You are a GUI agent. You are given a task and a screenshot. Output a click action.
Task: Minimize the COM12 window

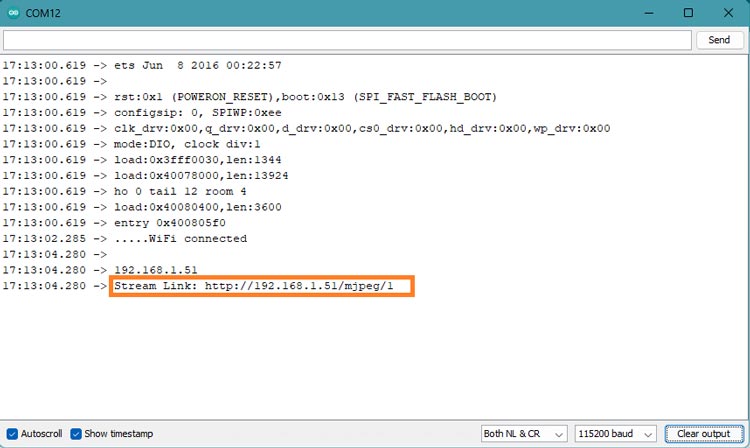[649, 13]
